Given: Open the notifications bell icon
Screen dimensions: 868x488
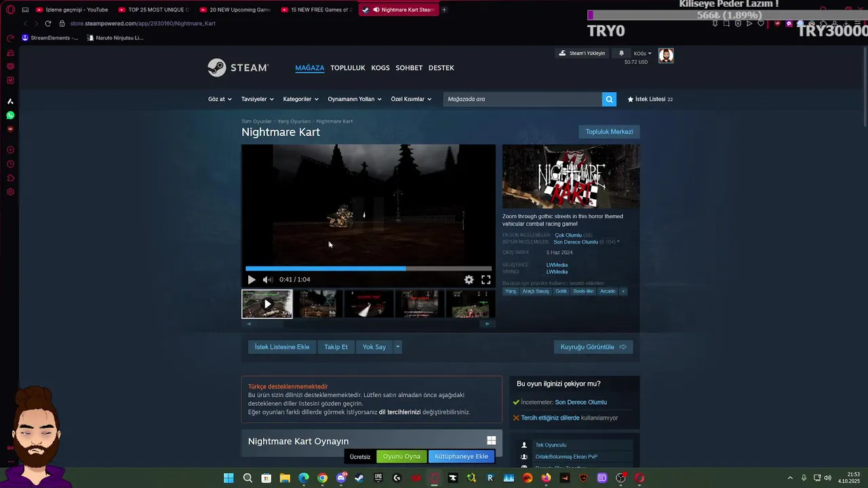Looking at the screenshot, I should coord(621,53).
